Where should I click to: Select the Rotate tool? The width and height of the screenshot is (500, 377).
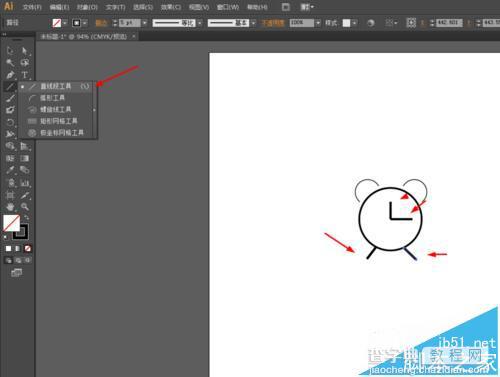pyautogui.click(x=10, y=122)
